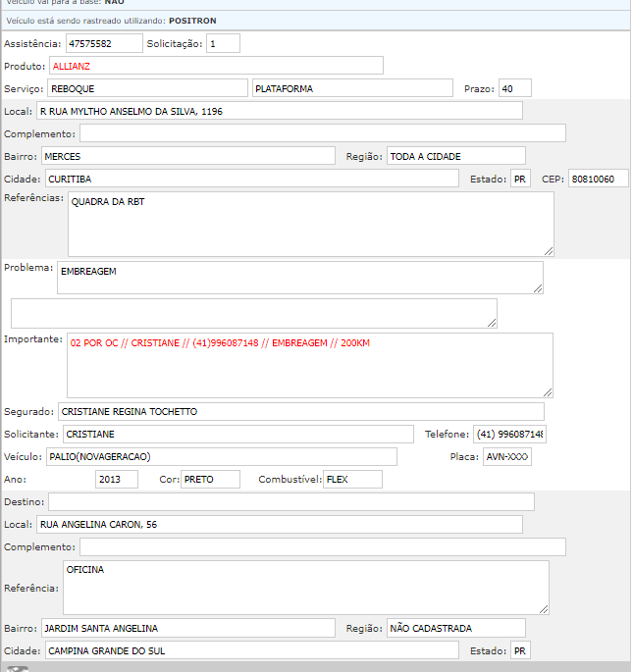Click the Problema textarea with EMBREAGEM
The image size is (633, 672).
[299, 277]
